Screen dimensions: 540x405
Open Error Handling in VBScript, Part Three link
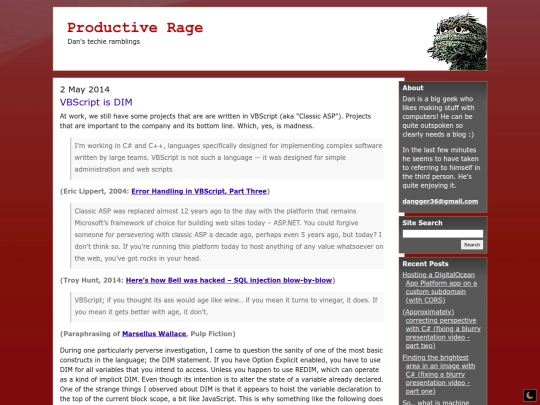[199, 191]
